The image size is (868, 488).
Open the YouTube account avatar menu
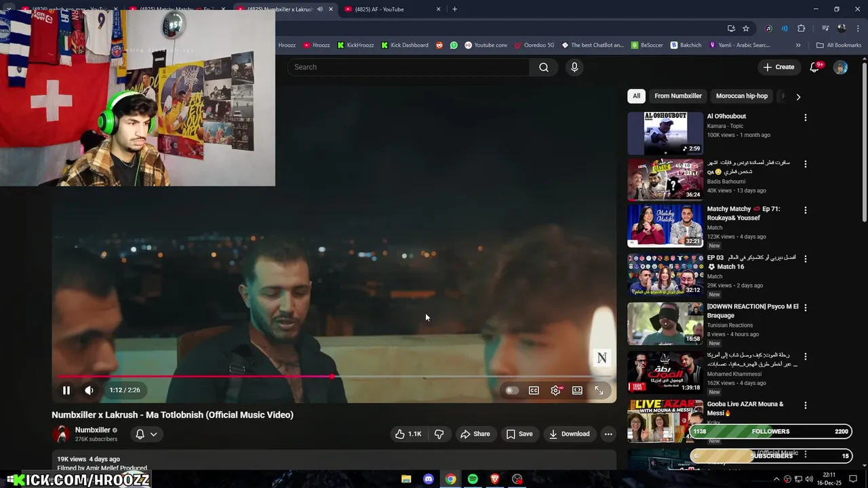[840, 67]
